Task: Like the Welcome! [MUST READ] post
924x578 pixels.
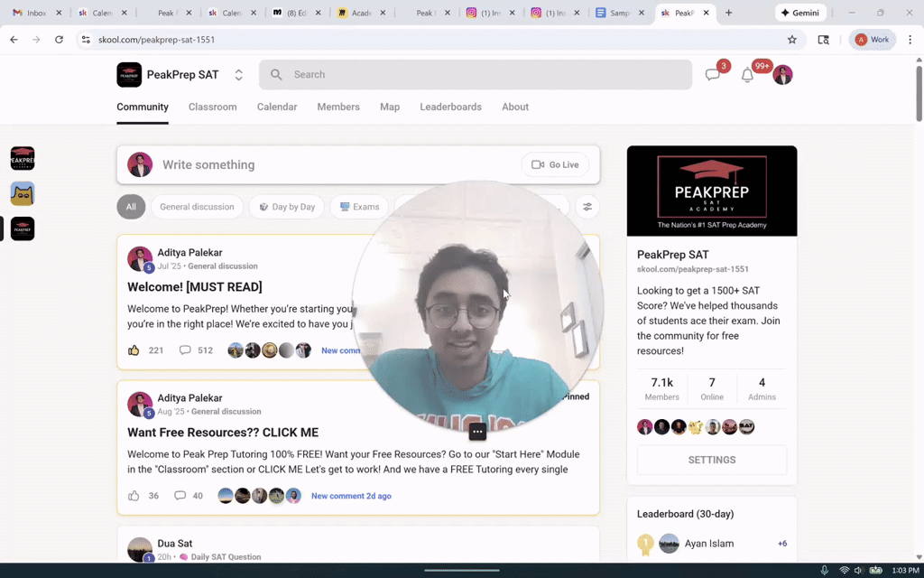Action: point(134,350)
